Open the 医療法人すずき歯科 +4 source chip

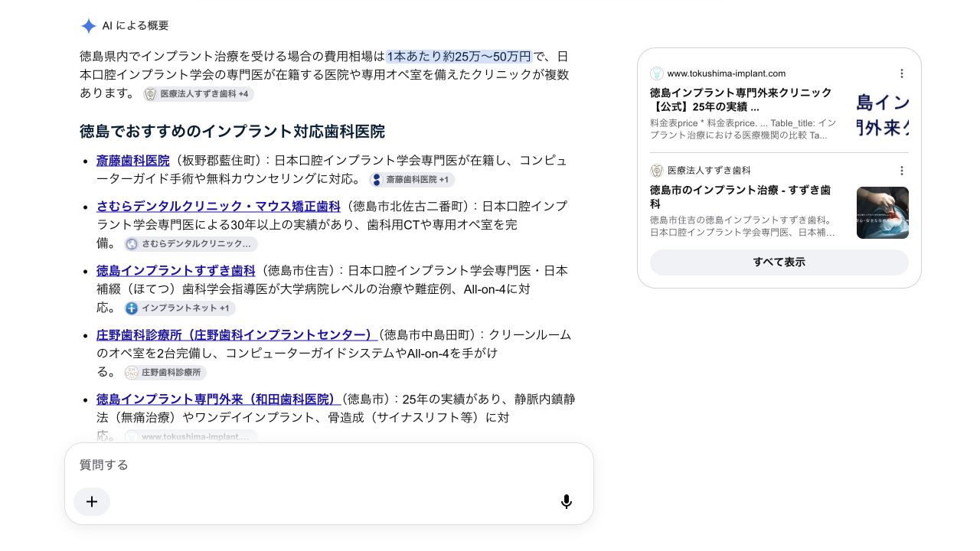[x=198, y=94]
